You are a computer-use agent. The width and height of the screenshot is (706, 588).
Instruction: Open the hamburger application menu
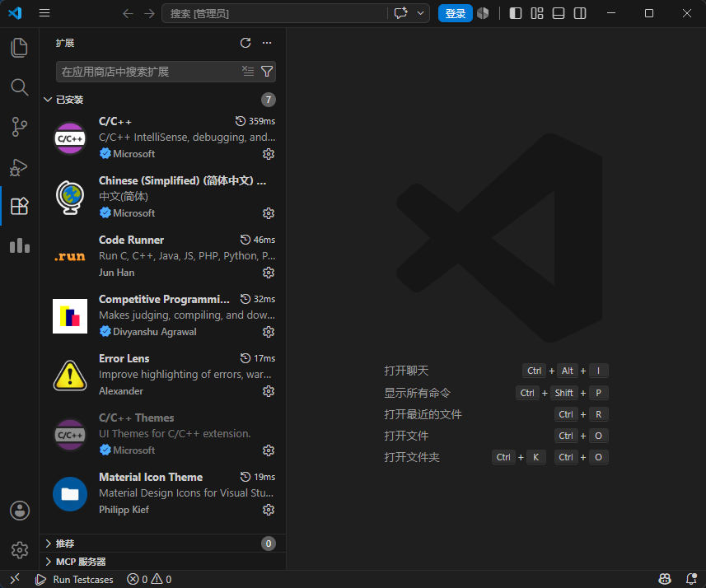[x=44, y=13]
